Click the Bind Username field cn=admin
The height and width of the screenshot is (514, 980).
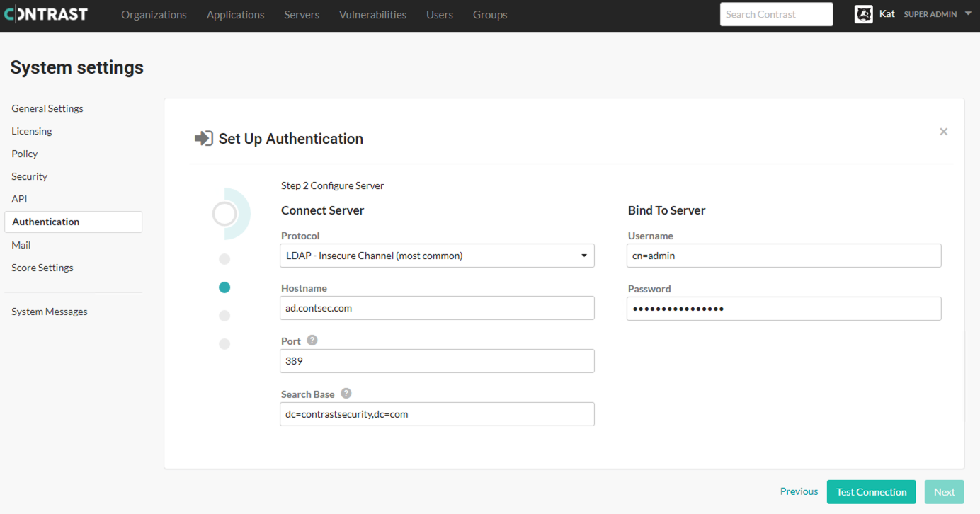[x=784, y=256]
